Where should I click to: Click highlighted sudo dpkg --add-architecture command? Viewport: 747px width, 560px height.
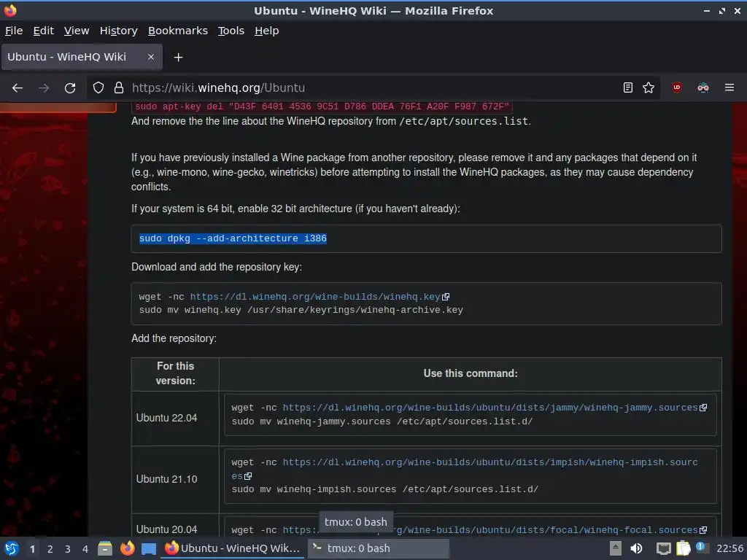click(233, 238)
